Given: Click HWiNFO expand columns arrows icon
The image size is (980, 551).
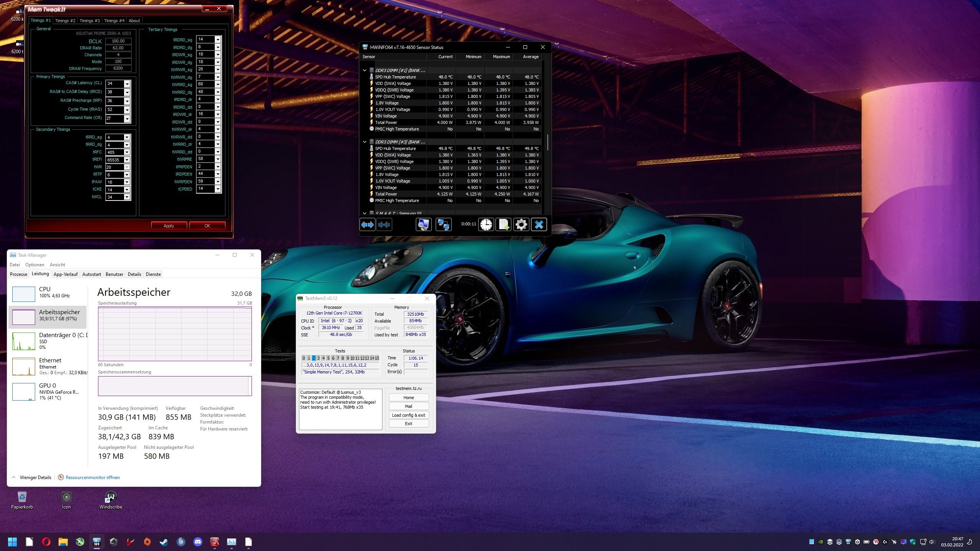Looking at the screenshot, I should click(x=367, y=225).
